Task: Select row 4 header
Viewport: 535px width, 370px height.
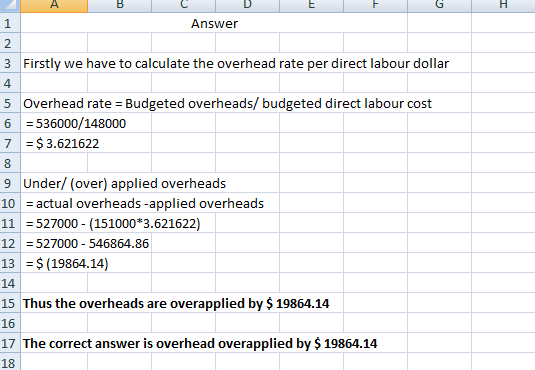Action: 10,83
